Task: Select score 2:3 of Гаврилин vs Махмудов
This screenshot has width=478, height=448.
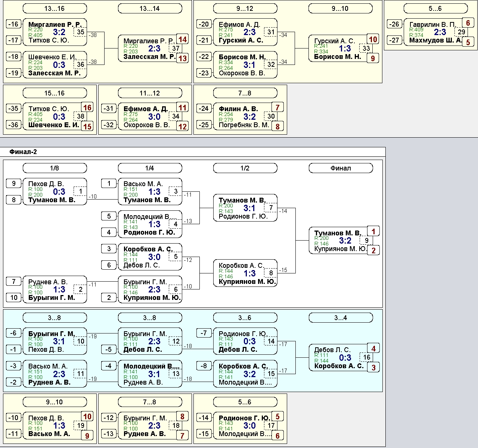Action: [x=440, y=32]
